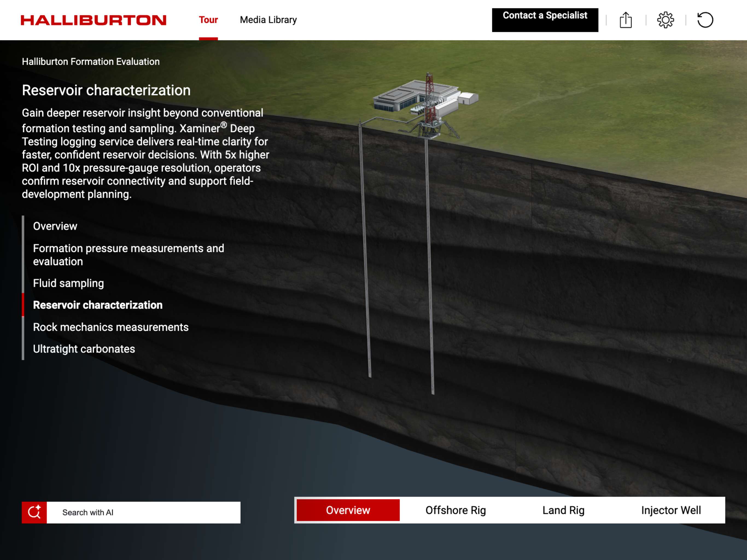Select Reservoir characterization in topic list
The width and height of the screenshot is (747, 560).
(98, 305)
